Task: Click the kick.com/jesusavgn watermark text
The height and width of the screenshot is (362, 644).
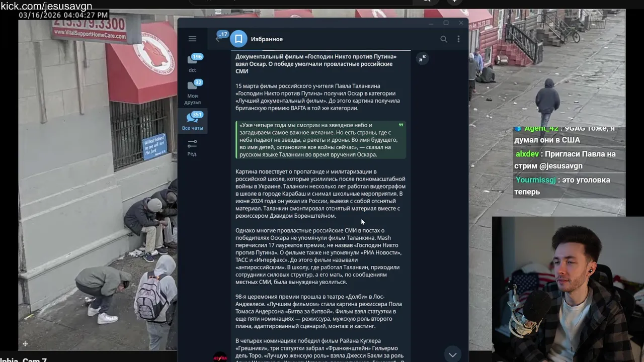Action: [x=46, y=6]
